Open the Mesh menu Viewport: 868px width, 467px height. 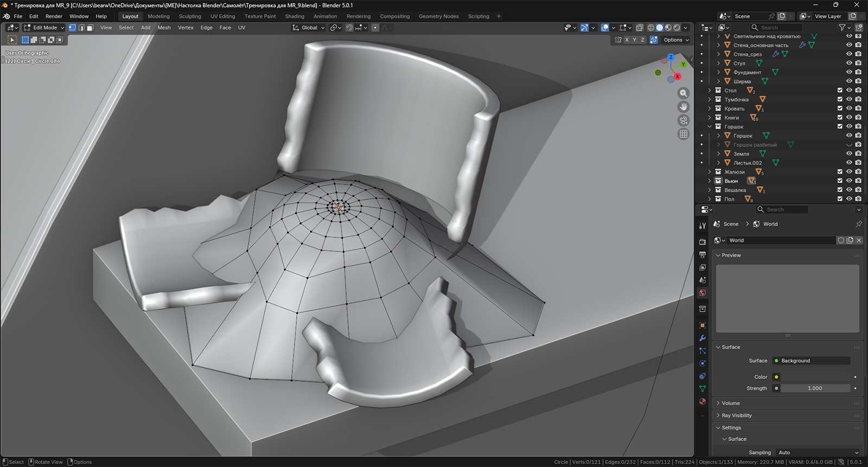(x=164, y=28)
